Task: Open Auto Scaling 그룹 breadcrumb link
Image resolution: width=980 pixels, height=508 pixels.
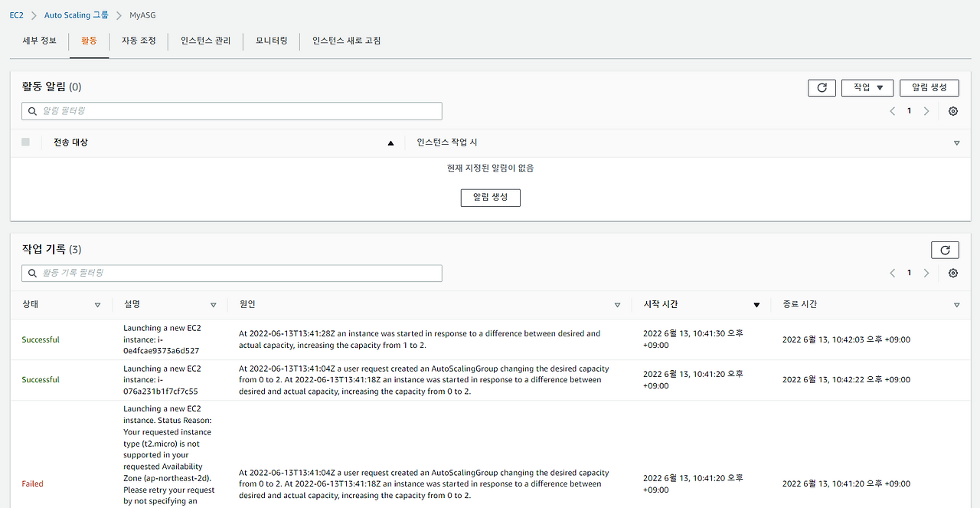Action: pyautogui.click(x=77, y=15)
